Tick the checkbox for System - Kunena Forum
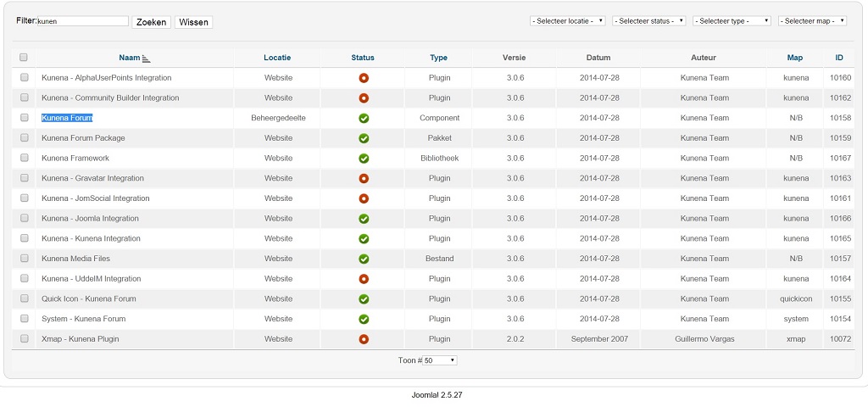 coord(24,319)
